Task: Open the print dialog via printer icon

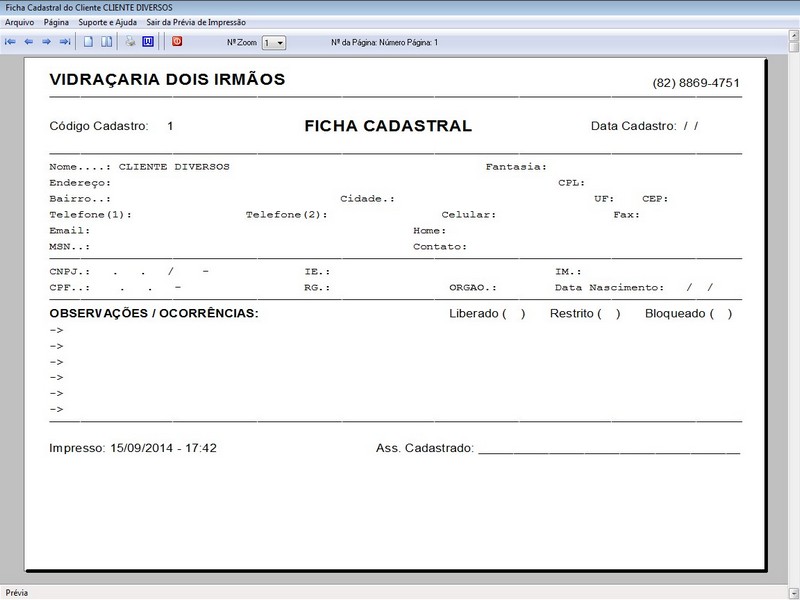Action: click(x=128, y=42)
